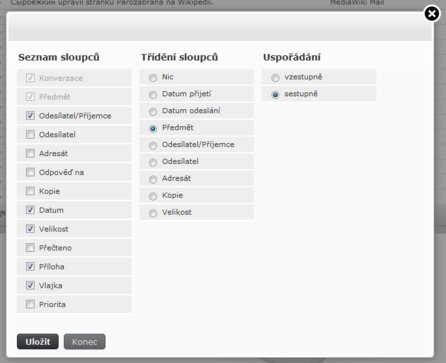Click the Uložit save button
The width and height of the screenshot is (446, 363).
coord(38,342)
